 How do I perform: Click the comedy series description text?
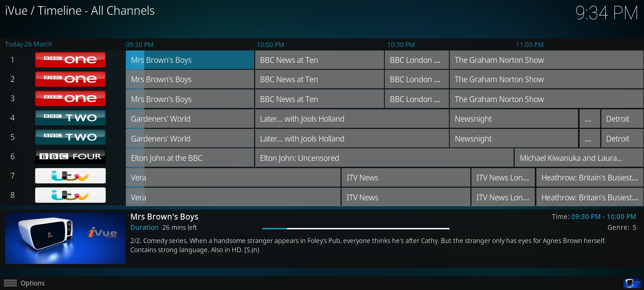(368, 245)
